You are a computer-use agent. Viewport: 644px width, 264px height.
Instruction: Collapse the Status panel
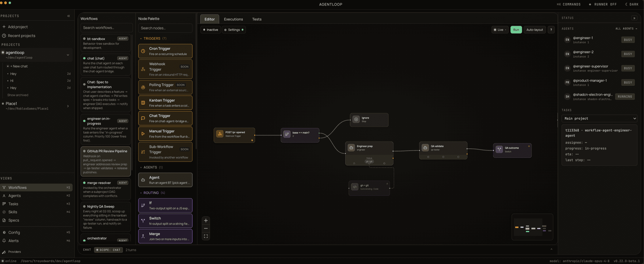click(x=634, y=18)
